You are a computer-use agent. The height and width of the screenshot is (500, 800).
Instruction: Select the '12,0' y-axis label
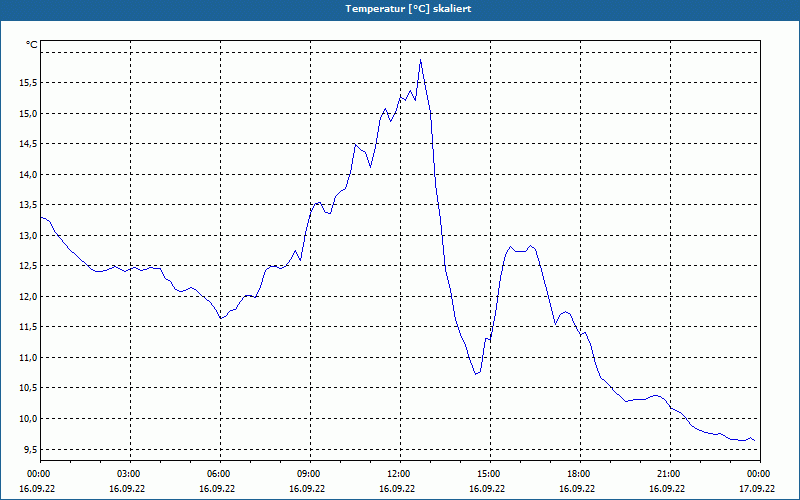28,297
